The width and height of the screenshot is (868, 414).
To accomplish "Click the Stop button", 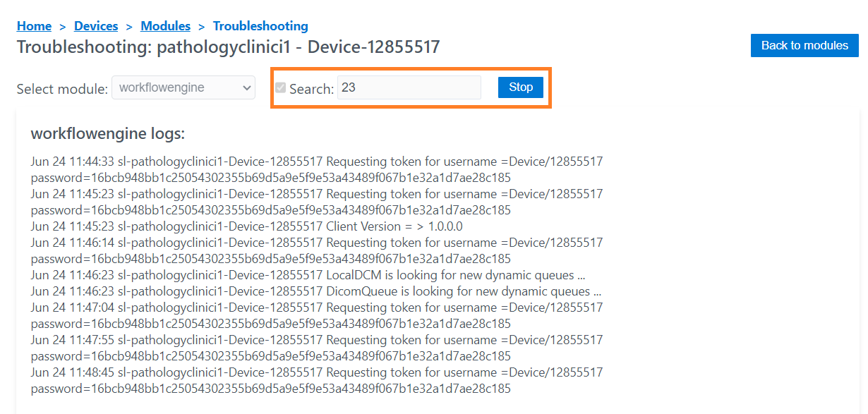I will click(521, 87).
